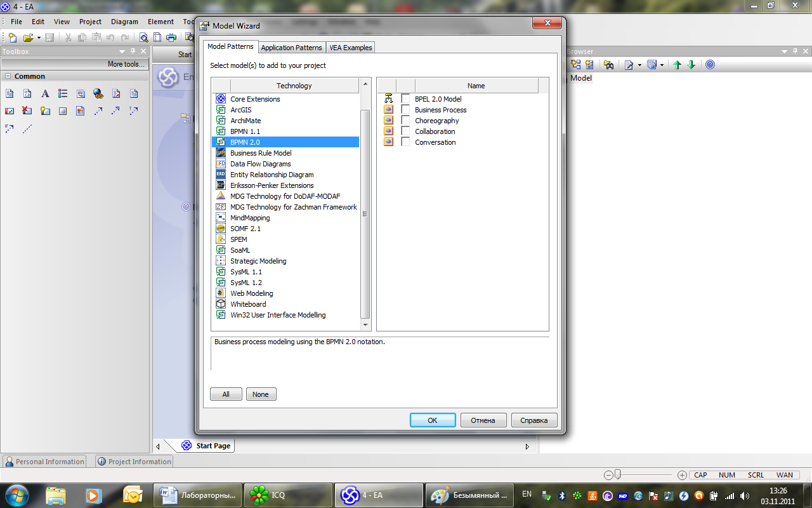This screenshot has height=508, width=812.
Task: Open the dropdown arrow beside Open Project
Action: pyautogui.click(x=39, y=37)
